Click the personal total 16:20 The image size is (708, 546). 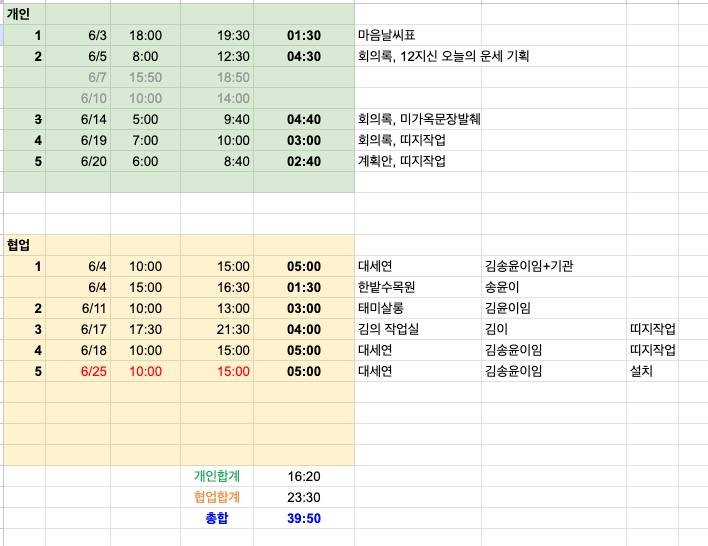pos(304,476)
